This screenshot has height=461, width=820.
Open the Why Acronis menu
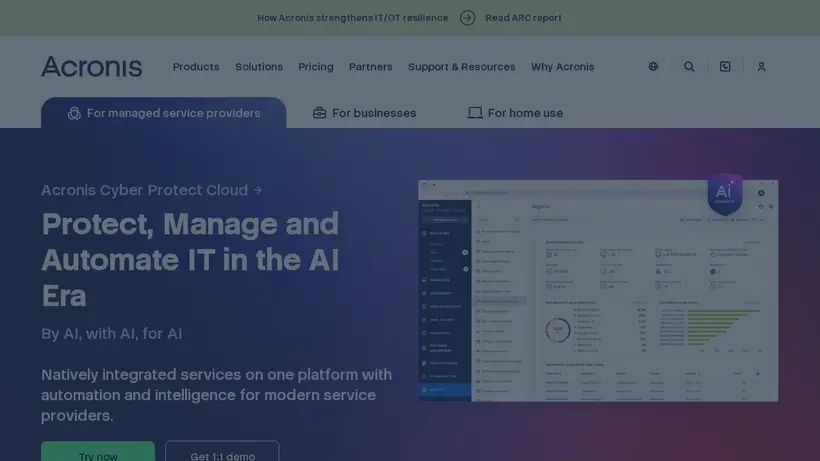563,67
